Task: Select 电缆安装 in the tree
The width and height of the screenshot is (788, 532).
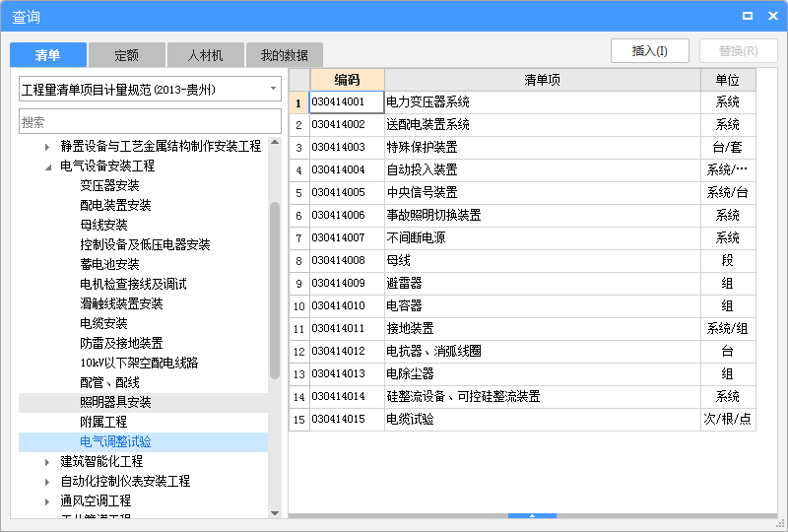Action: point(103,323)
